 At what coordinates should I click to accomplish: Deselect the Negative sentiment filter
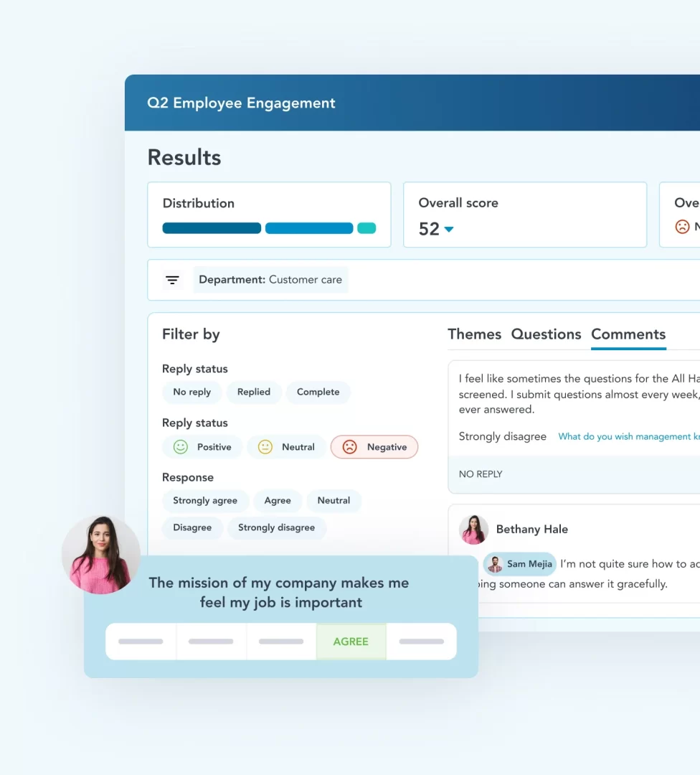(x=374, y=447)
